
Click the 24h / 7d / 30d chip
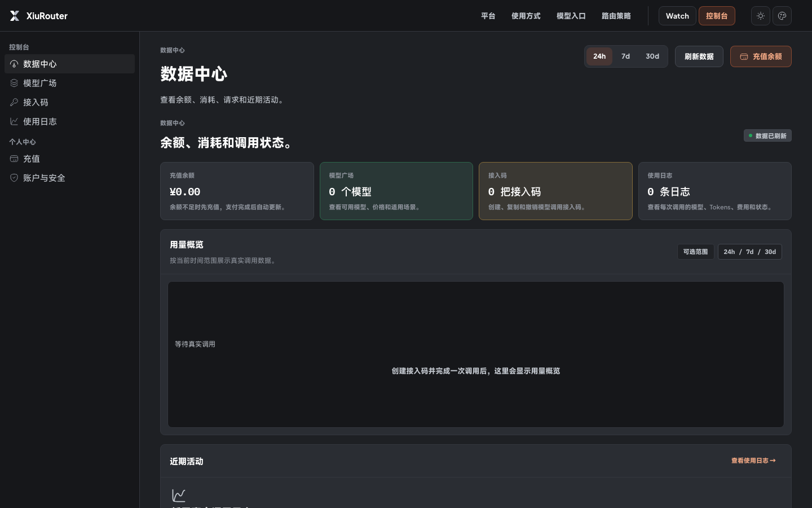pyautogui.click(x=749, y=252)
